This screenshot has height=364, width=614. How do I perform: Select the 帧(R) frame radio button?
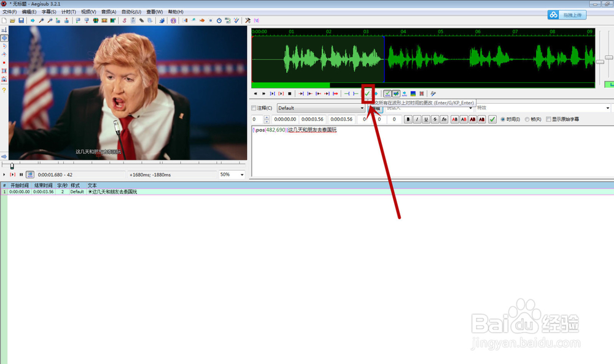[x=527, y=119]
